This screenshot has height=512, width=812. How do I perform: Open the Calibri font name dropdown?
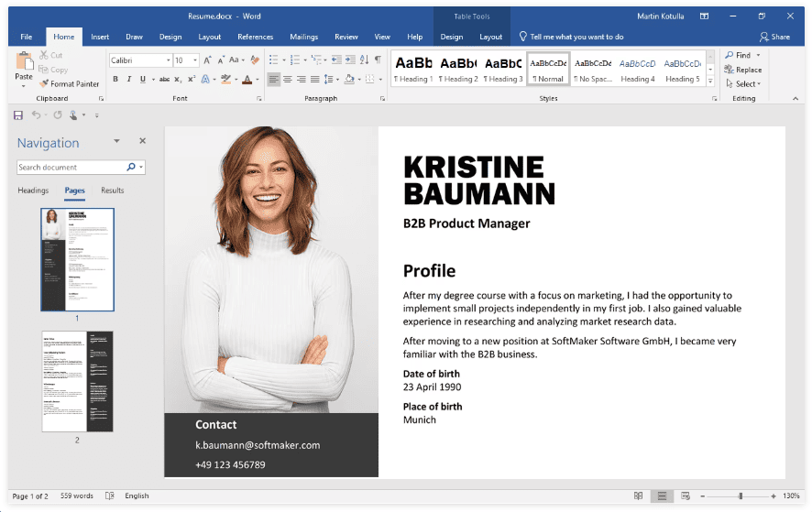[169, 60]
